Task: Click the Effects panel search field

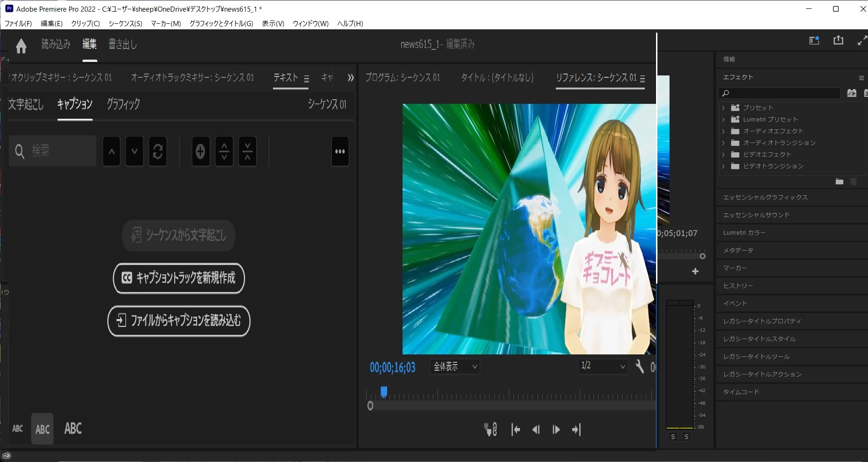Action: coord(779,93)
